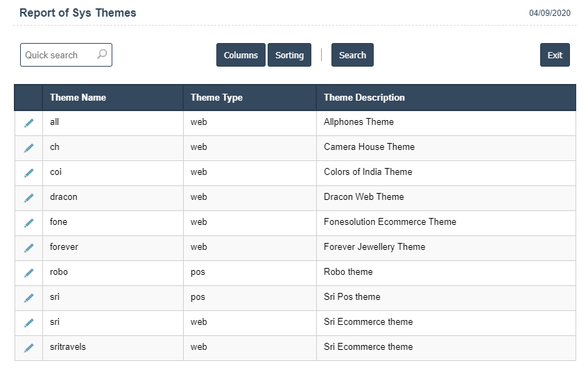The height and width of the screenshot is (370, 588).
Task: Edit the 'robo' pos theme row
Action: (x=28, y=273)
